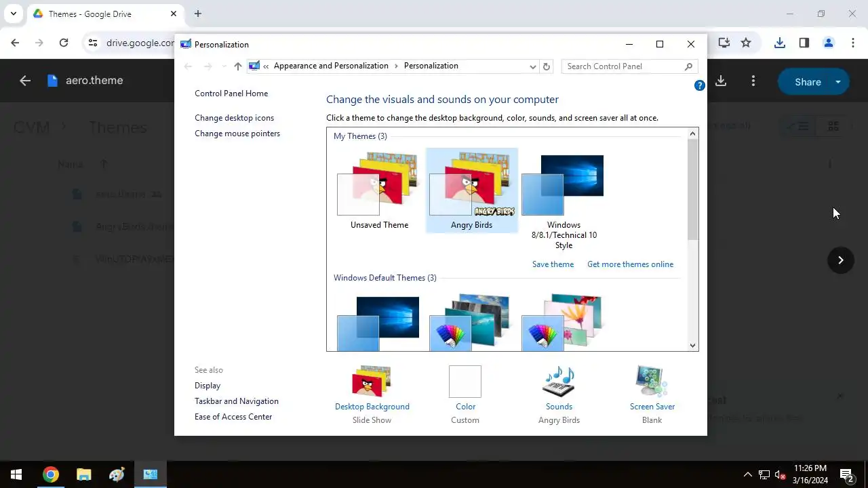This screenshot has height=488, width=868.
Task: Open File Explorer from the taskbar
Action: click(83, 474)
